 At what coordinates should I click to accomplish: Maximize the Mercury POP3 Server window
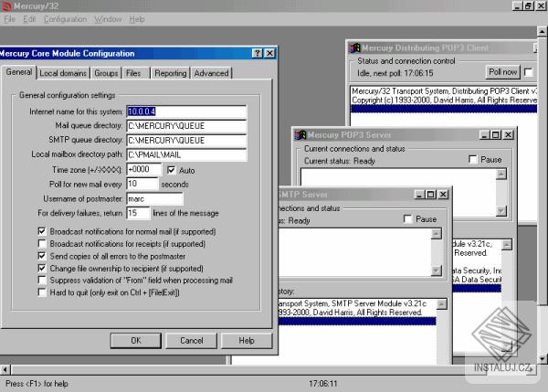click(496, 134)
